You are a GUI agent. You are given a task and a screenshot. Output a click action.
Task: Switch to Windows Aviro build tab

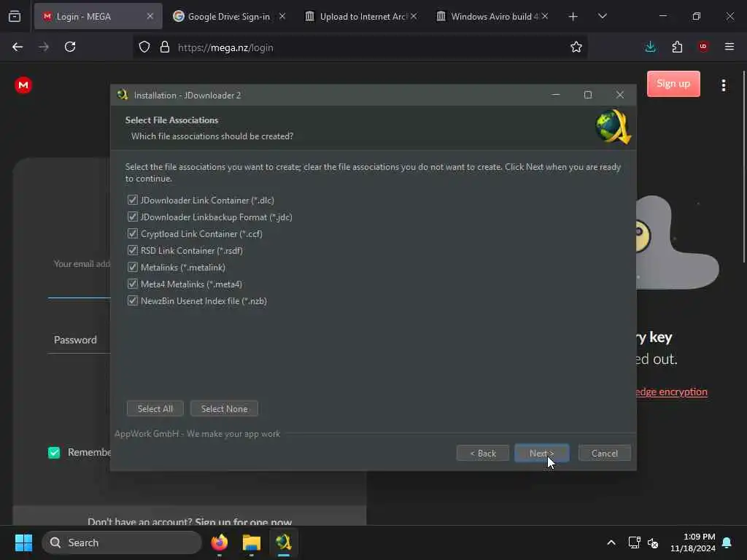pos(493,17)
